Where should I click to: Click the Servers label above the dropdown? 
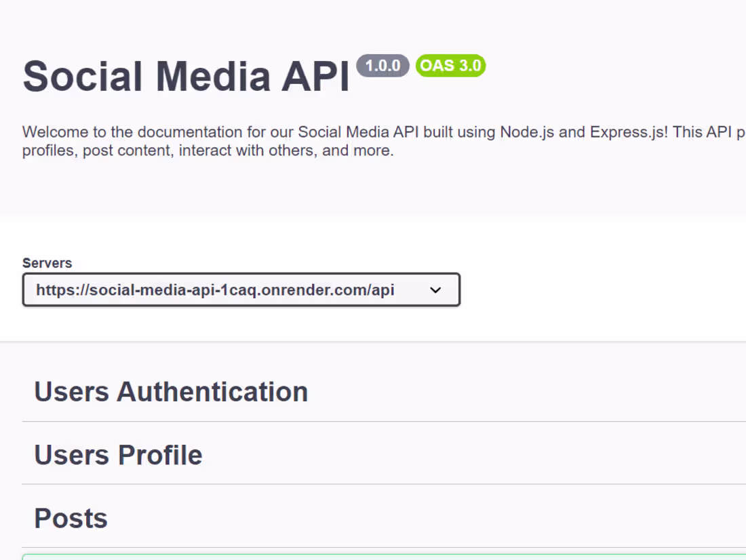47,263
